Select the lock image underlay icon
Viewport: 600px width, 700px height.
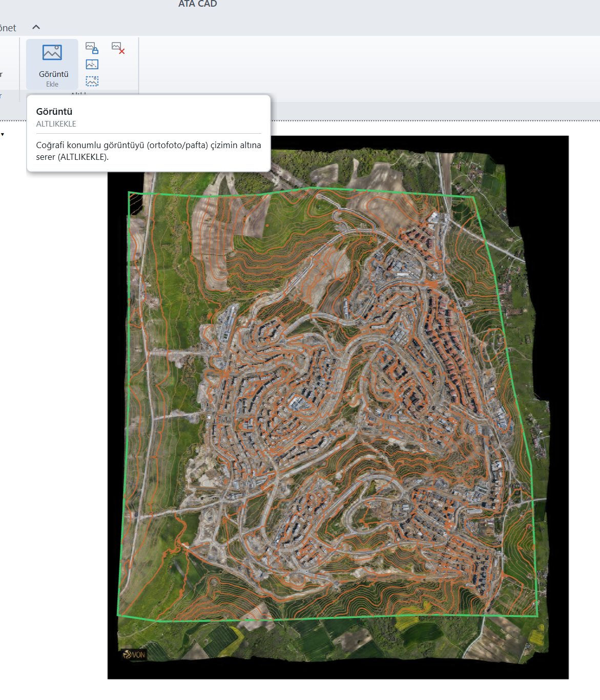(x=92, y=48)
